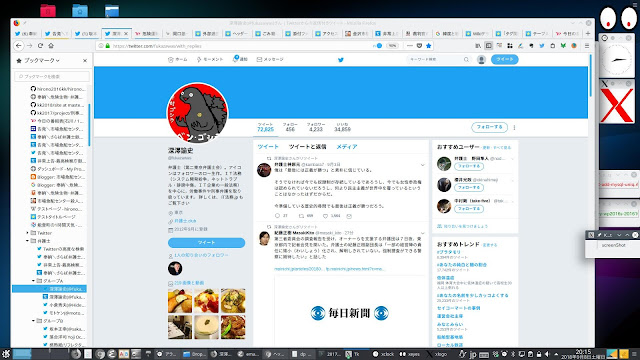Click the Twitter extension icon in Firefox toolbar
Screen dimensions: 640x360
(542, 46)
